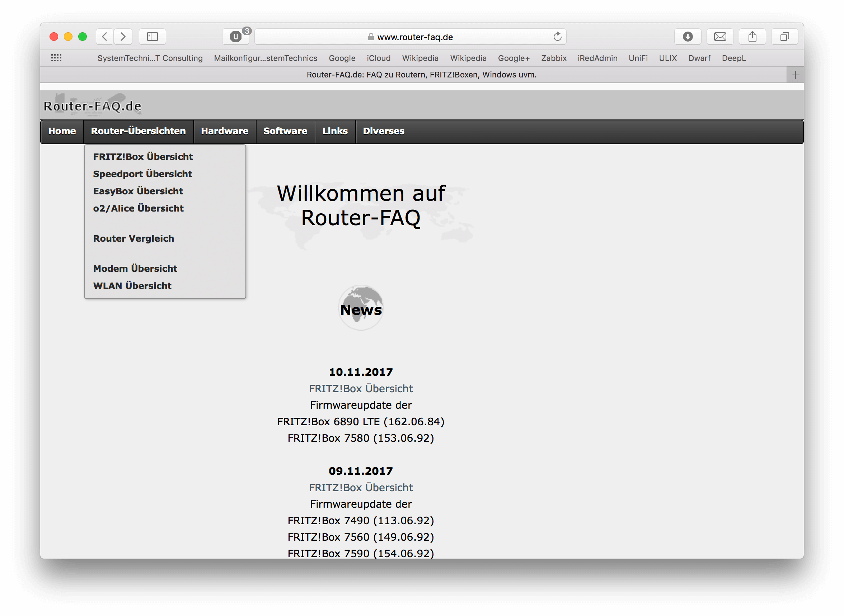
Task: Select the Router-FAQ.de tab title
Action: pyautogui.click(x=422, y=75)
